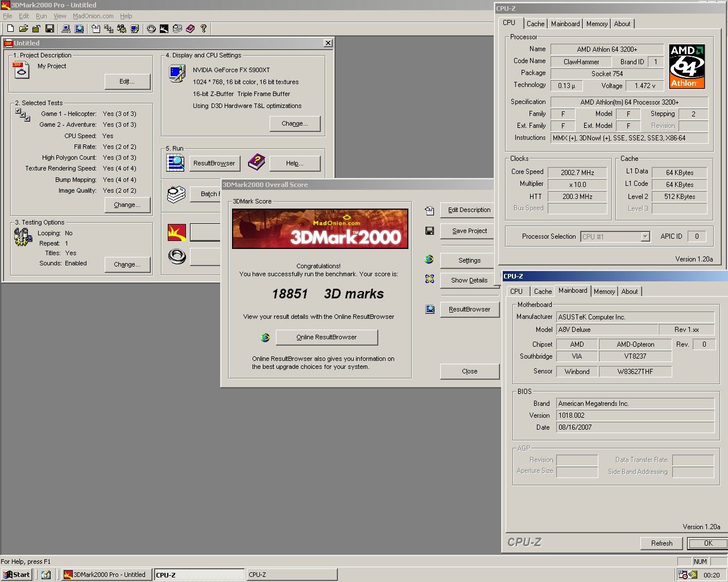
Task: Click the New project toolbar icon
Action: (10, 28)
